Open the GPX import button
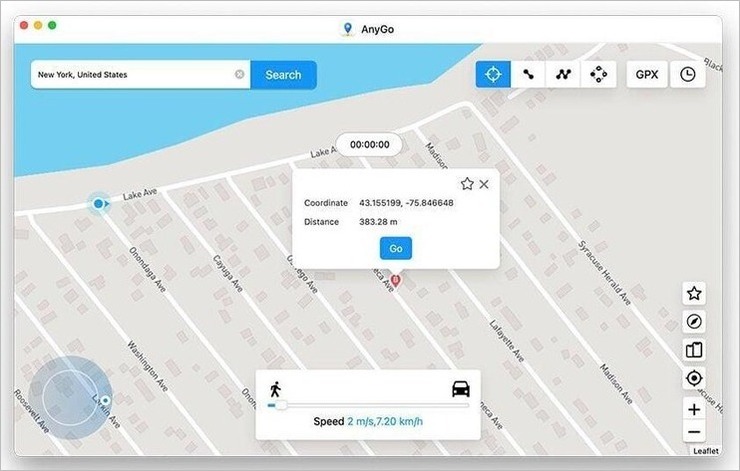 [647, 75]
